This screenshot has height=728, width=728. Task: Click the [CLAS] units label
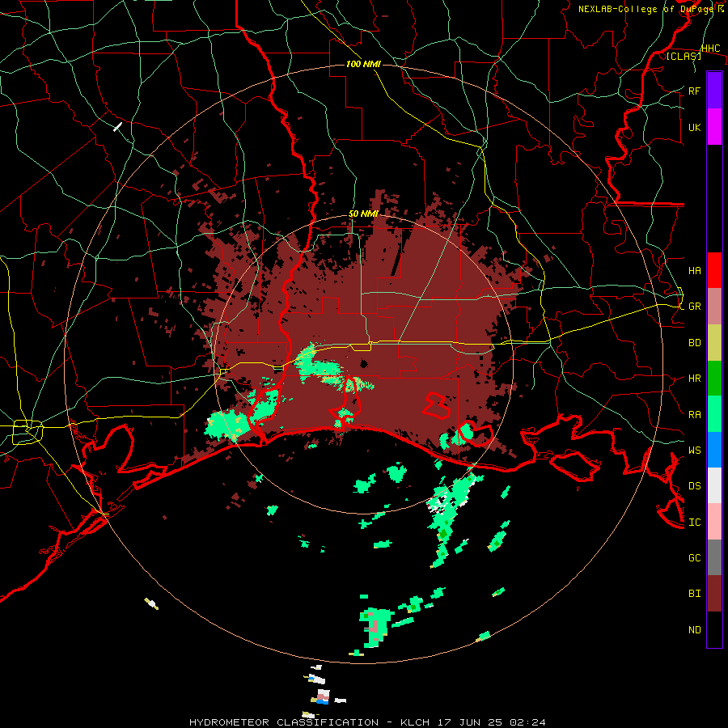(684, 56)
